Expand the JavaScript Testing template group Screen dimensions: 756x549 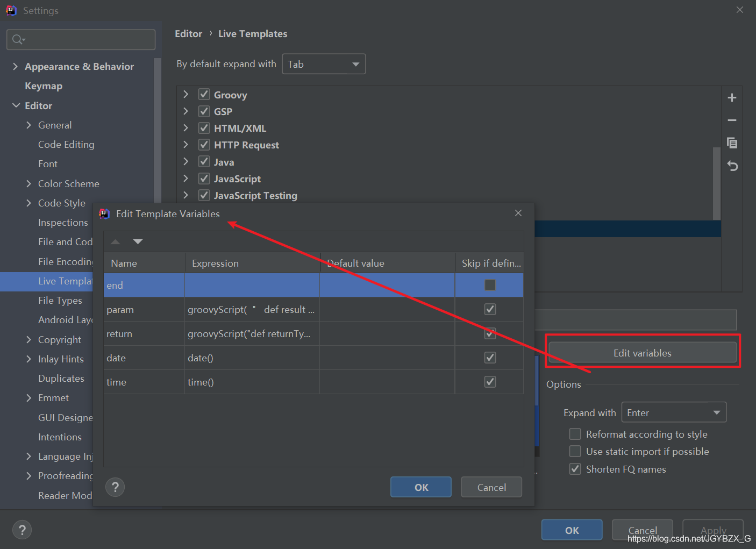pyautogui.click(x=186, y=195)
